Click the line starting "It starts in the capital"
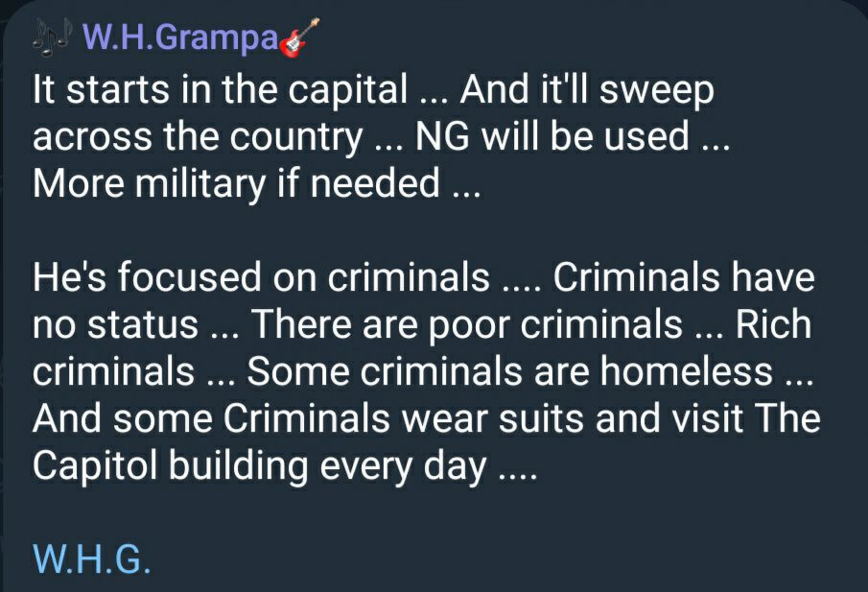This screenshot has width=868, height=592. [220, 90]
